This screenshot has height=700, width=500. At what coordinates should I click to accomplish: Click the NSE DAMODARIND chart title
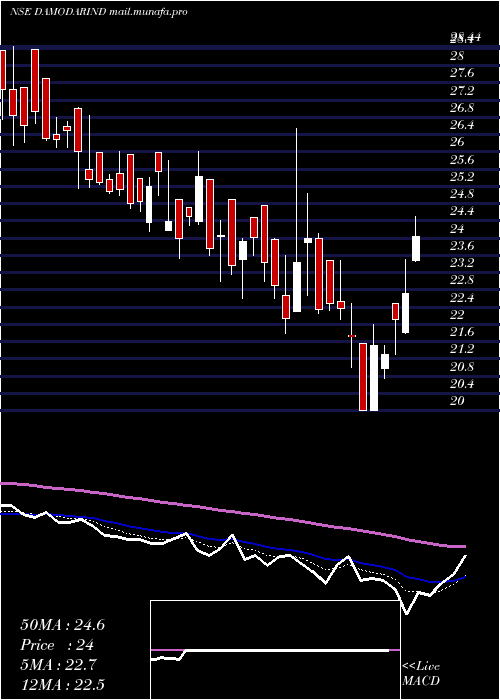(x=98, y=12)
